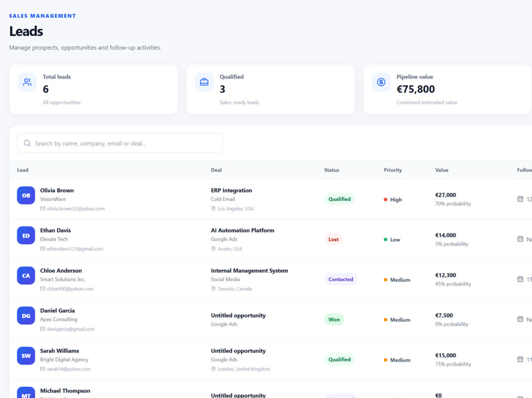The image size is (532, 398).
Task: Open the Chloe Anderson lead name
Action: tap(61, 270)
